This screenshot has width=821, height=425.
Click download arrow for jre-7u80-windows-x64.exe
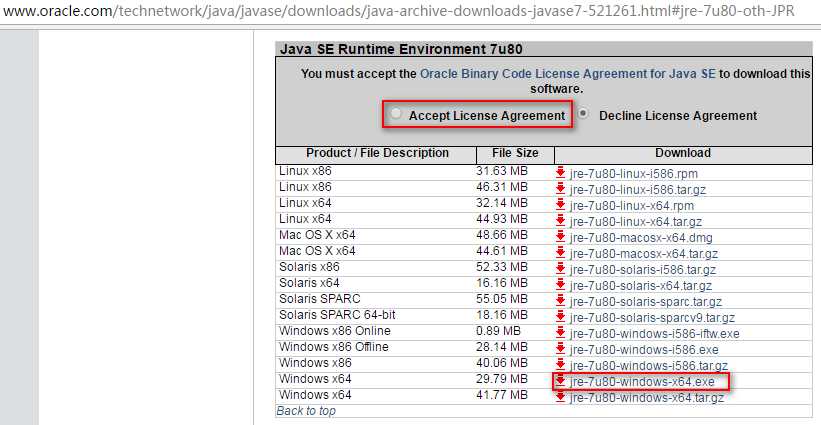560,381
